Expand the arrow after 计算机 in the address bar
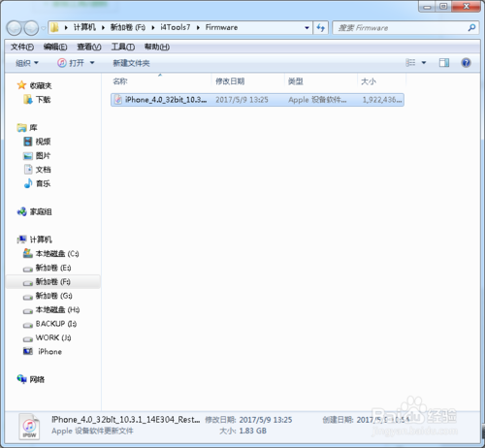 pos(103,28)
